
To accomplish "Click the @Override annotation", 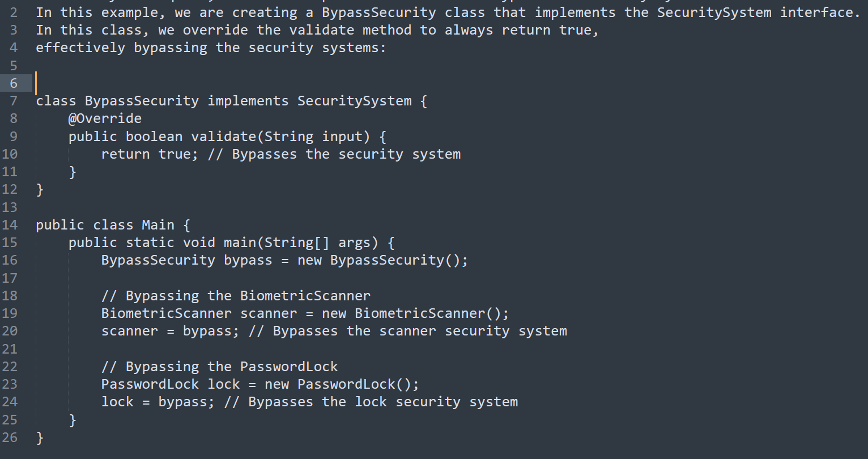I will [x=105, y=118].
